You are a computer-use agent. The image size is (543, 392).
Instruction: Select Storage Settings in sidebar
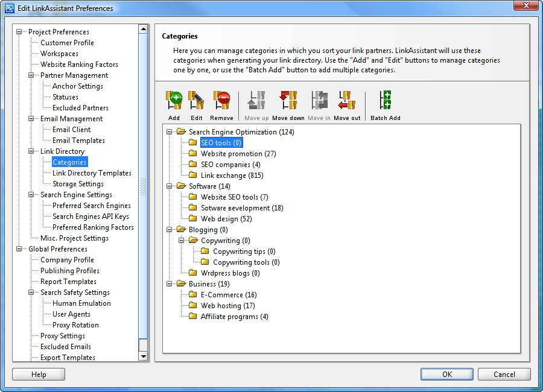pyautogui.click(x=78, y=183)
